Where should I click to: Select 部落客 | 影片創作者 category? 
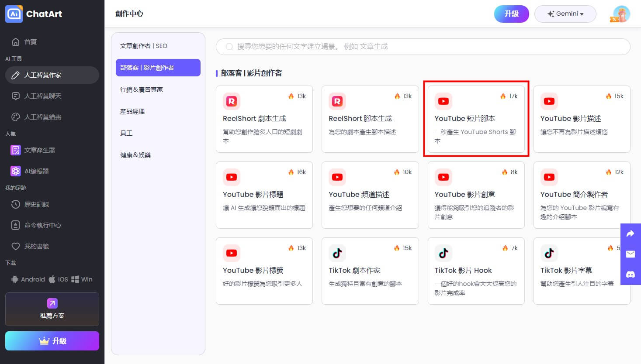coord(158,68)
